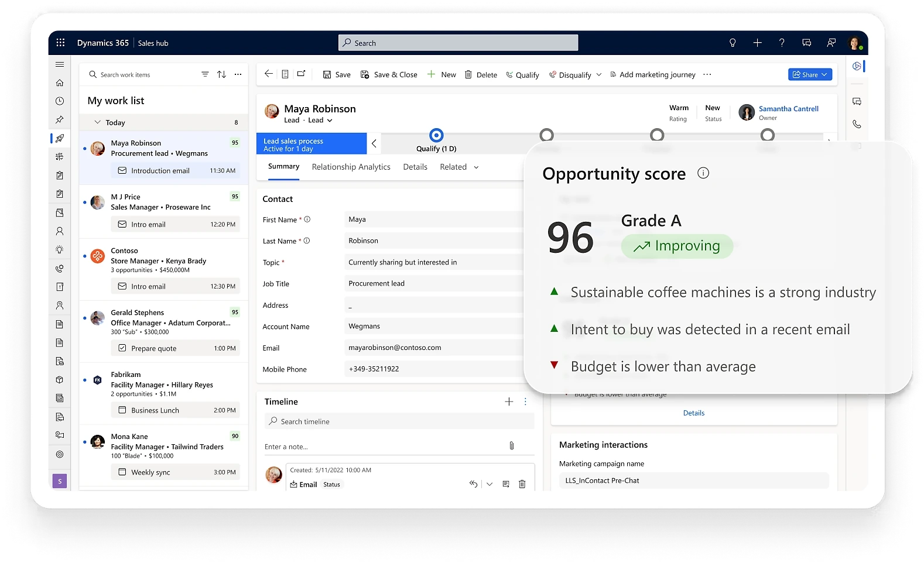
Task: Open timeline vertical ellipsis options
Action: (x=525, y=401)
